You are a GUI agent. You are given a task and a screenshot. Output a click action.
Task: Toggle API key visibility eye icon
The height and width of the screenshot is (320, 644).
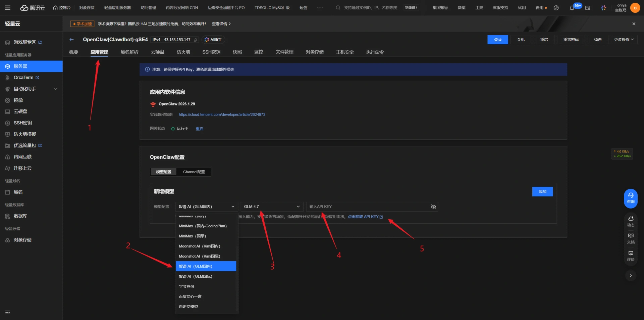[x=433, y=207]
